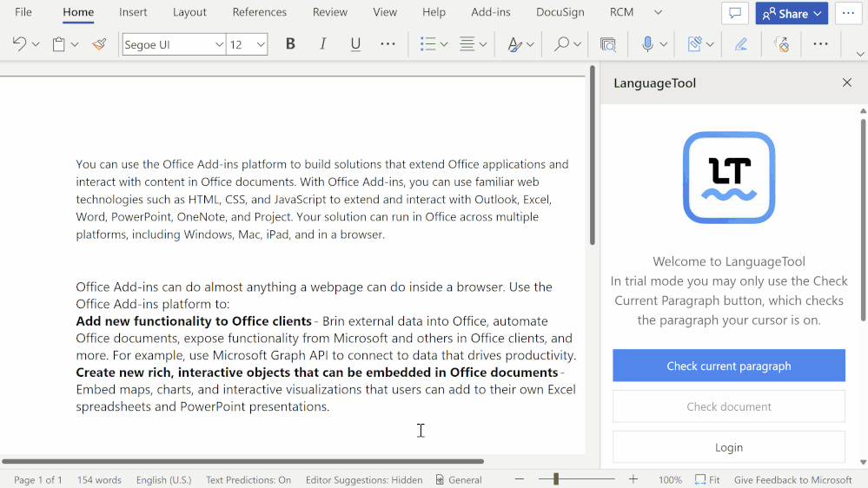Screen dimensions: 868x488
Task: Open the top-right more options ellipsis
Action: 849,13
